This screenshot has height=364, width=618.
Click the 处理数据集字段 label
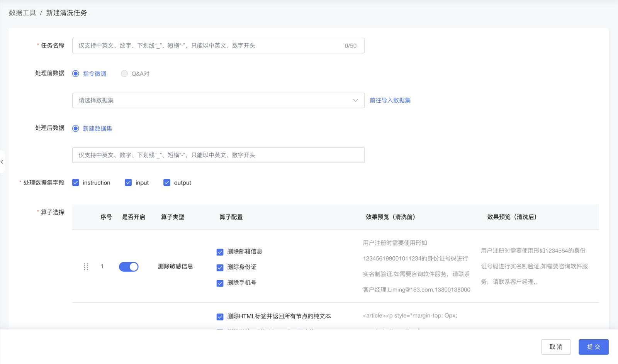(44, 183)
